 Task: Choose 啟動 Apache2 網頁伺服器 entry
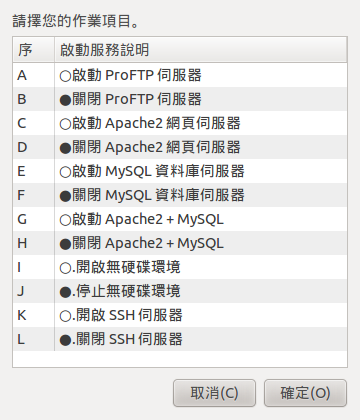(180, 123)
